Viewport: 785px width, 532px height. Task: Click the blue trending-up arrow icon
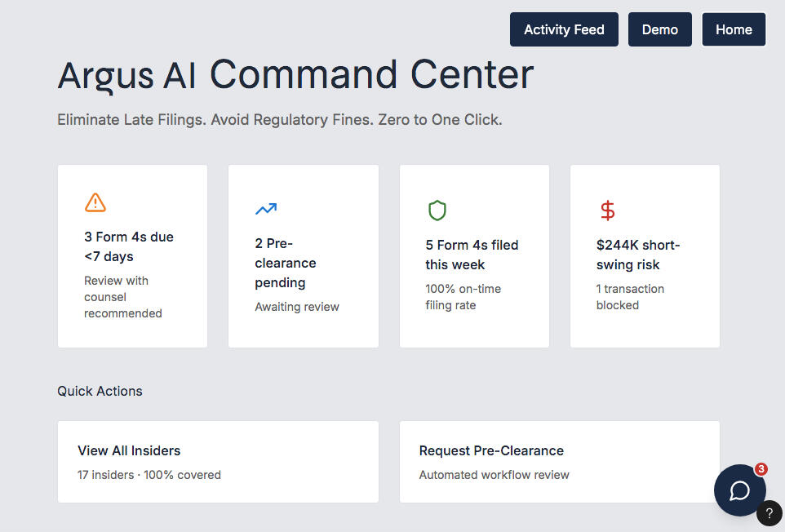(x=266, y=210)
